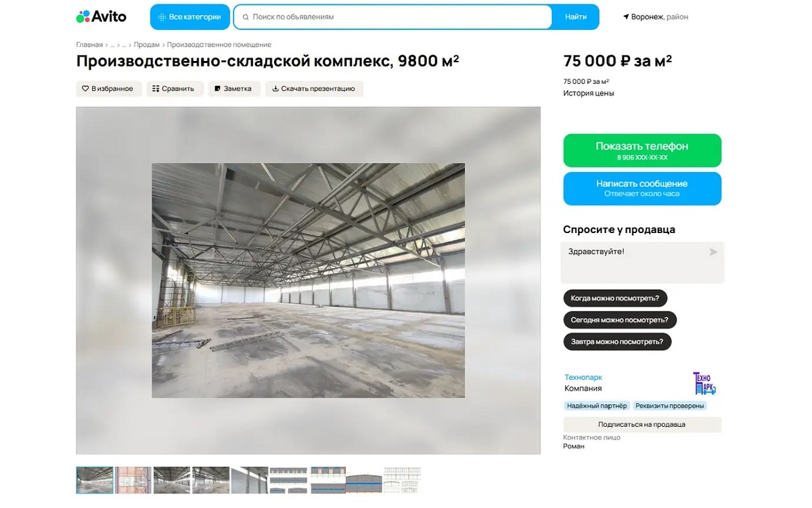812x508 pixels.
Task: Click the Сравнить compare button
Action: pyautogui.click(x=175, y=89)
